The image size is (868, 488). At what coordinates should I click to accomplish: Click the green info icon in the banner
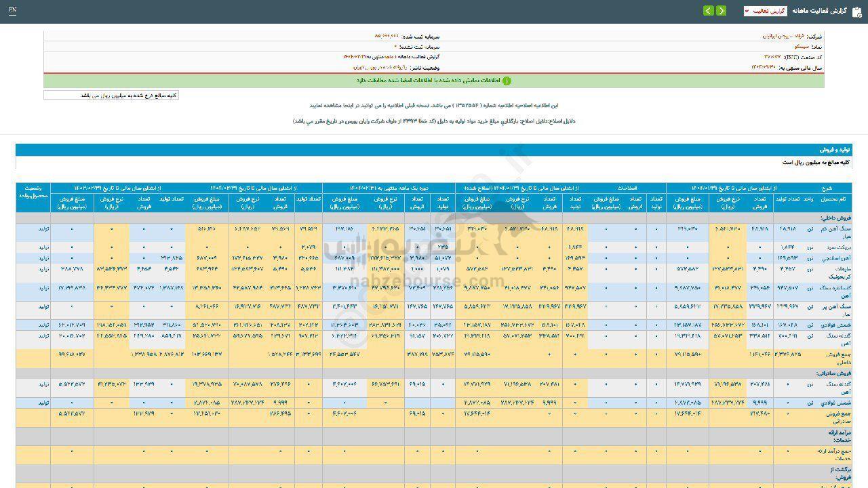click(x=507, y=81)
